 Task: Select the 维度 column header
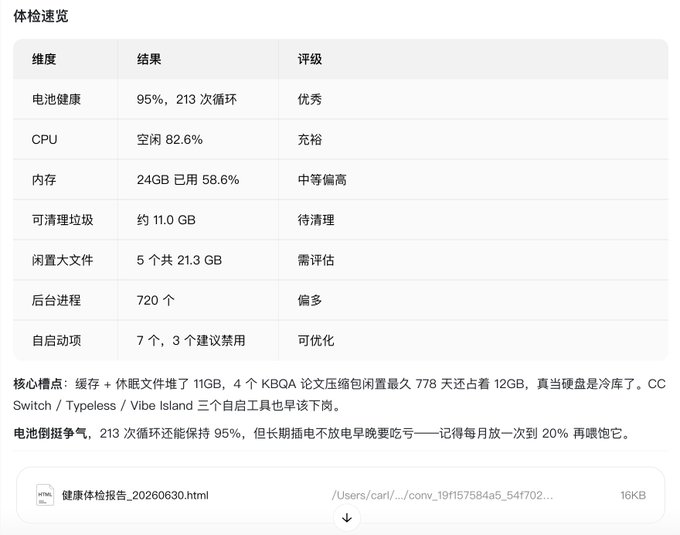point(44,59)
